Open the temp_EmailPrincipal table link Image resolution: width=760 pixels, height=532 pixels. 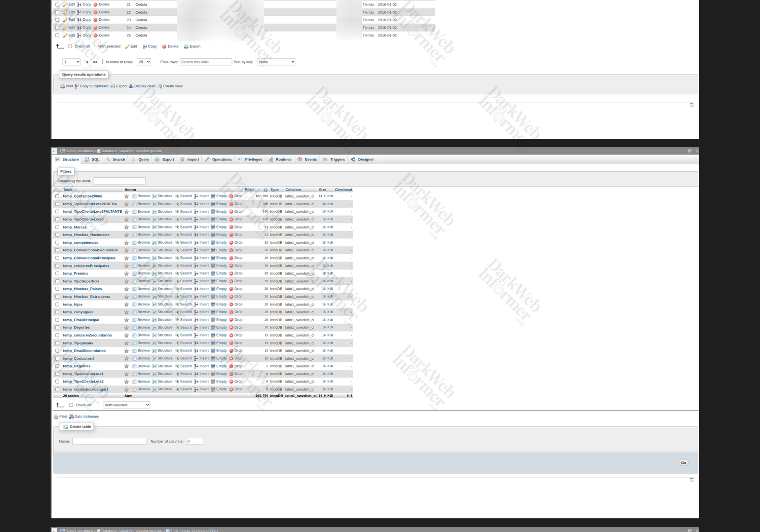click(81, 320)
